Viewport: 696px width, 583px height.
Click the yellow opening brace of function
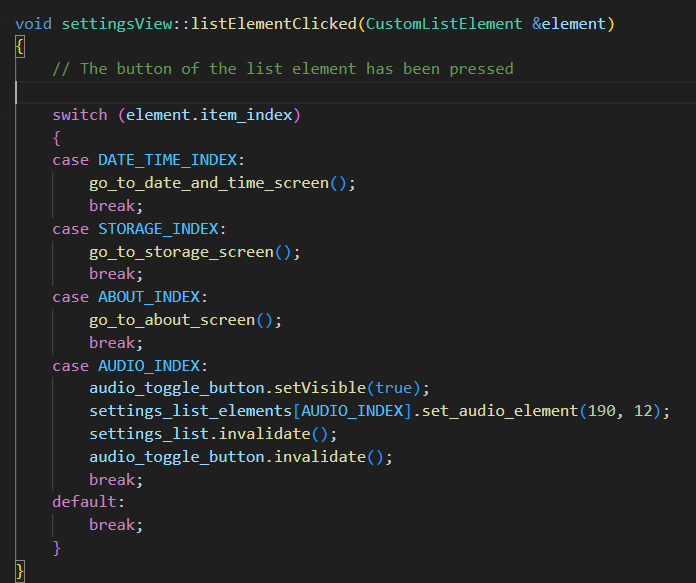(20, 46)
